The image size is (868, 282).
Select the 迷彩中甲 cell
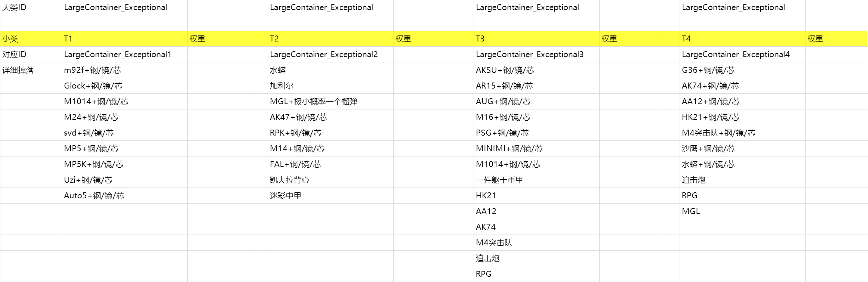(286, 196)
